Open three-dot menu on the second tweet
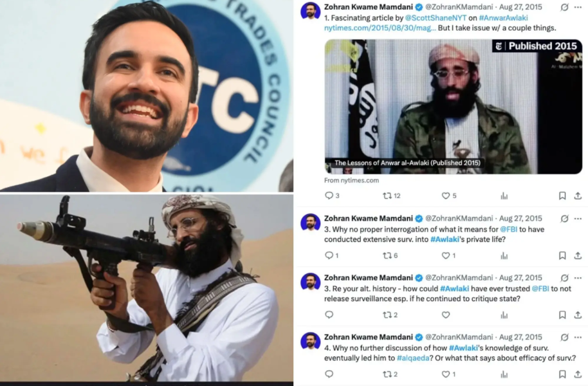Viewport: 588px width, 386px height. 578,219
